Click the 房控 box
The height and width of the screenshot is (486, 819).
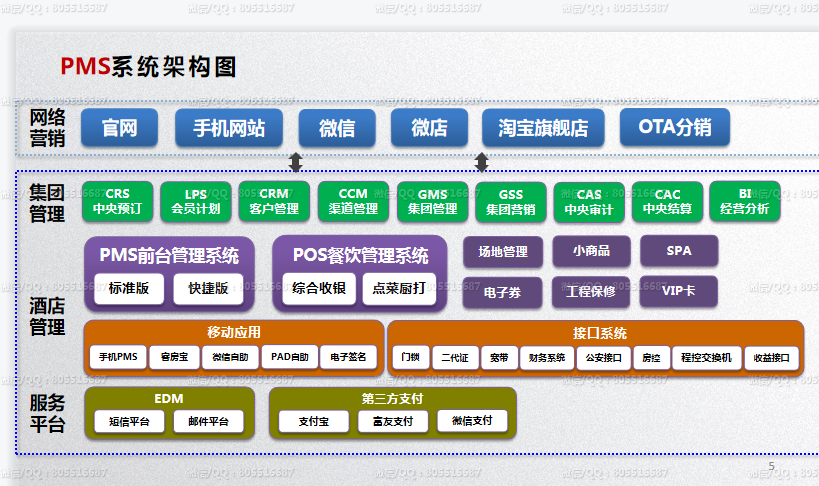tap(651, 358)
